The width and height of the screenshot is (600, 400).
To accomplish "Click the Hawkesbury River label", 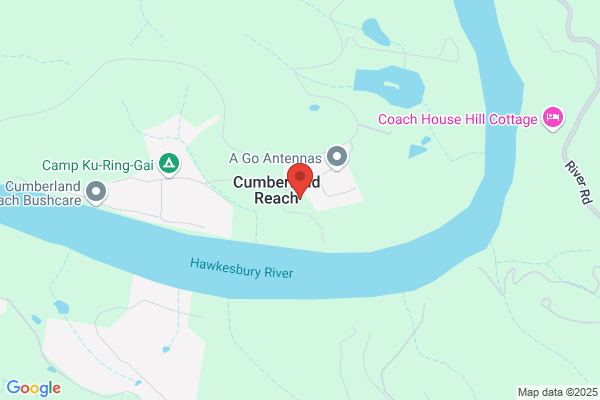I will point(242,268).
